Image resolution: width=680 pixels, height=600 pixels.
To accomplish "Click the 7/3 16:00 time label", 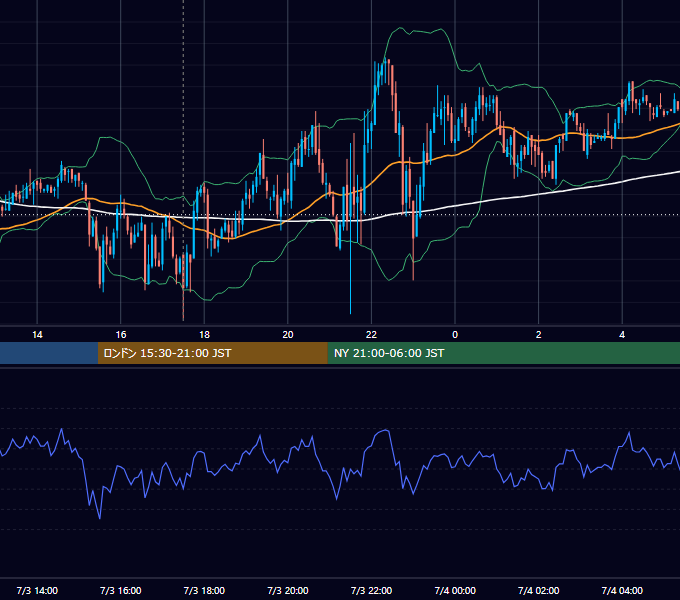I will pyautogui.click(x=121, y=590).
